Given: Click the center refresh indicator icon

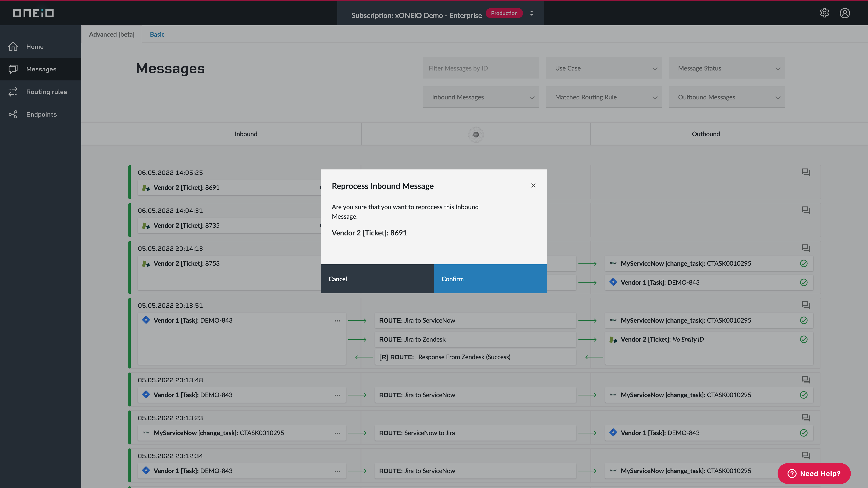Looking at the screenshot, I should [x=476, y=134].
